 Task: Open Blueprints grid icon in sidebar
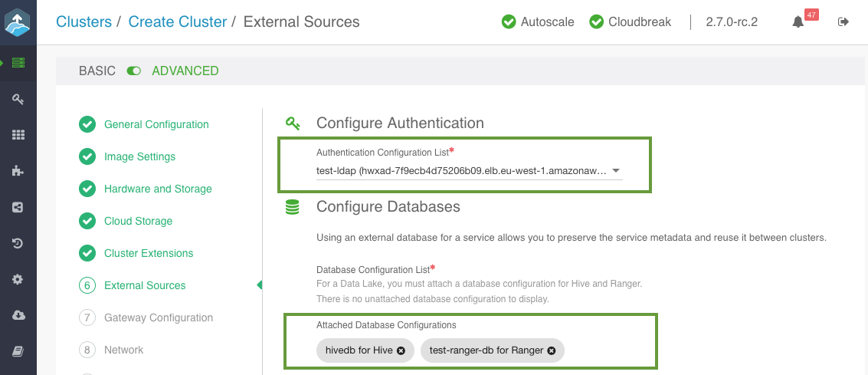pyautogui.click(x=18, y=135)
